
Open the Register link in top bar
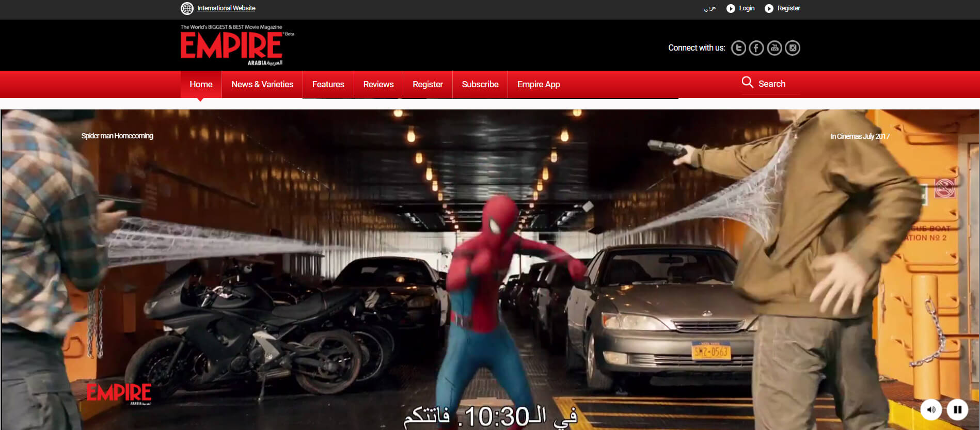(x=788, y=8)
